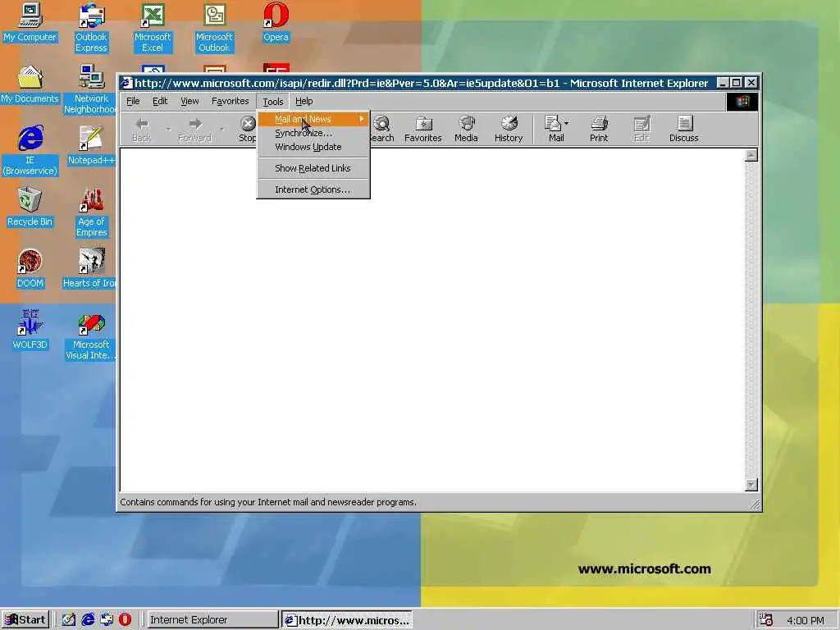The image size is (840, 630).
Task: Click http://www.micros... taskbar button
Action: [x=347, y=620]
